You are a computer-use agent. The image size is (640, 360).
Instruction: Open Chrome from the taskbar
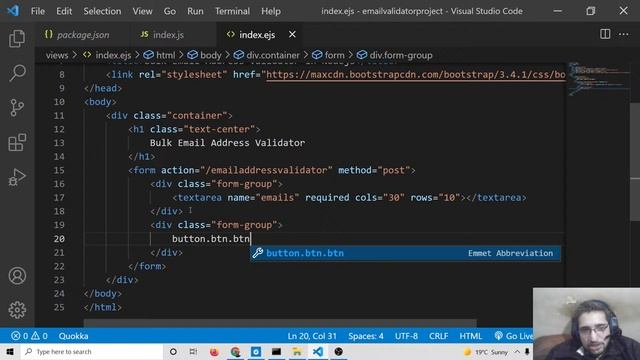235,351
